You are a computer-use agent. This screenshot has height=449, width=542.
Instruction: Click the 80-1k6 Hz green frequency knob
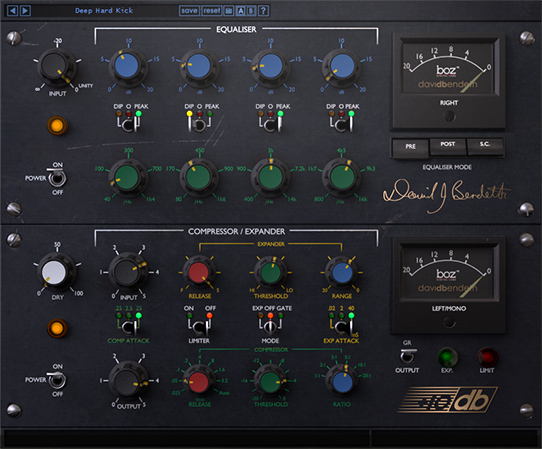coord(198,177)
